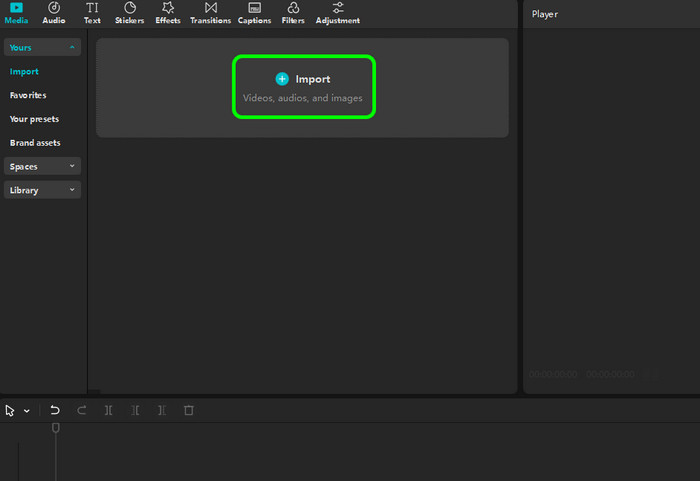Click the timeline playhead marker
The height and width of the screenshot is (481, 700).
[x=56, y=428]
